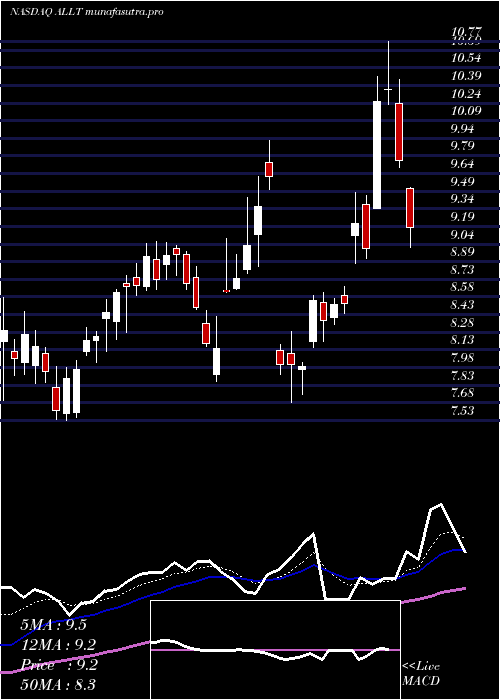This screenshot has width=500, height=700.
Task: Click the <<Live label
Action: [421, 667]
